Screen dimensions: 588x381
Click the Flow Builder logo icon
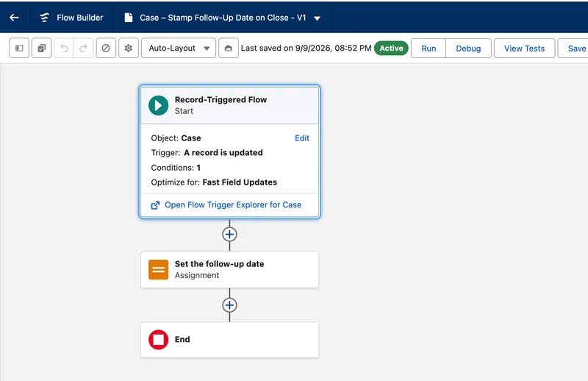pos(45,18)
